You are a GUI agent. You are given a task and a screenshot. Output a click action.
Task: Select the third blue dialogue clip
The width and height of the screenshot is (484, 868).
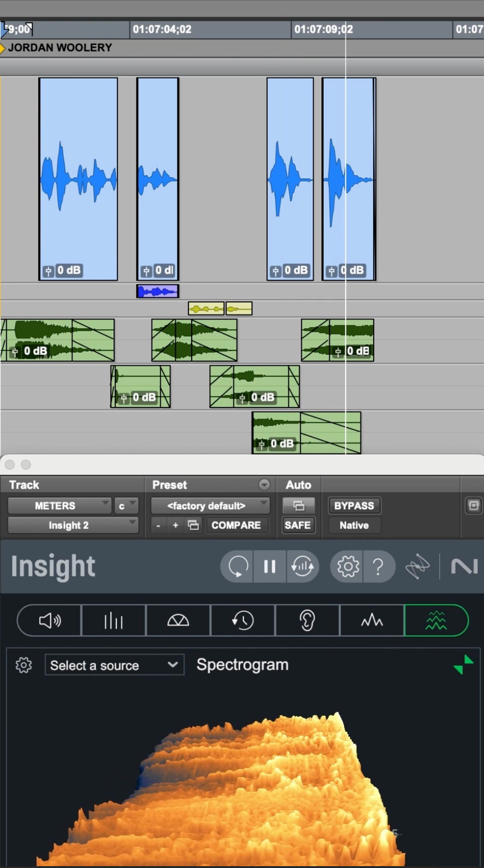[x=290, y=179]
